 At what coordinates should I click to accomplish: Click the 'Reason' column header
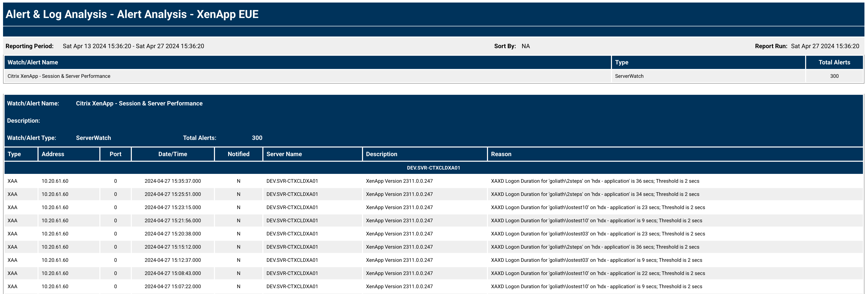[x=675, y=154]
